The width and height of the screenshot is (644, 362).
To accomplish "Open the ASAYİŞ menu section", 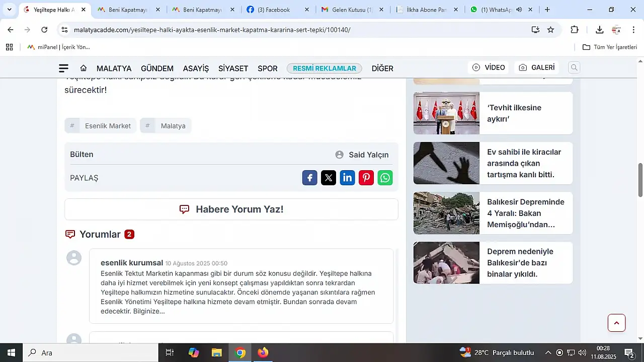I will [x=196, y=68].
